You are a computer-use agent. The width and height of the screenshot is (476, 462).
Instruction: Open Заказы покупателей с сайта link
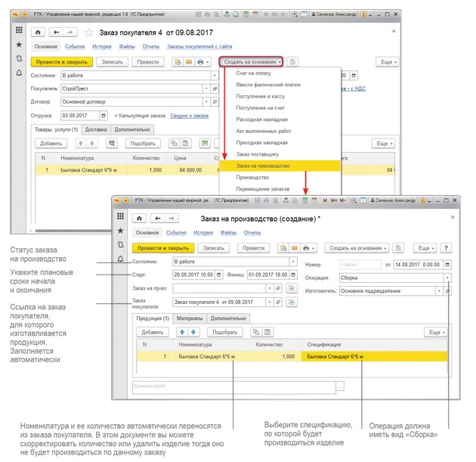point(199,46)
